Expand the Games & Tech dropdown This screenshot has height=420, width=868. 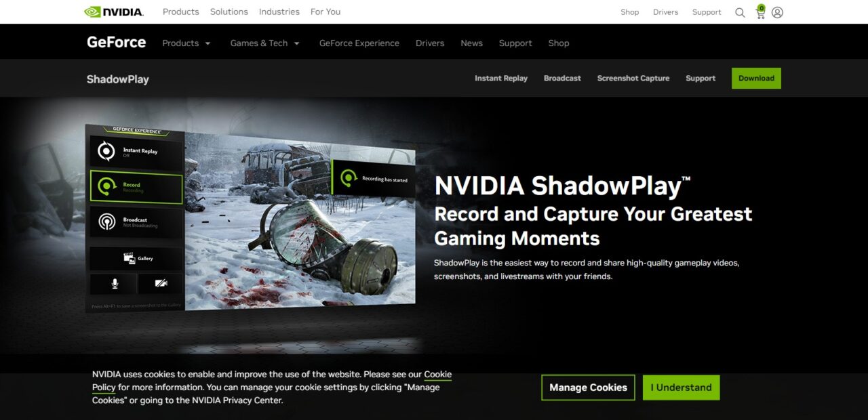coord(265,43)
